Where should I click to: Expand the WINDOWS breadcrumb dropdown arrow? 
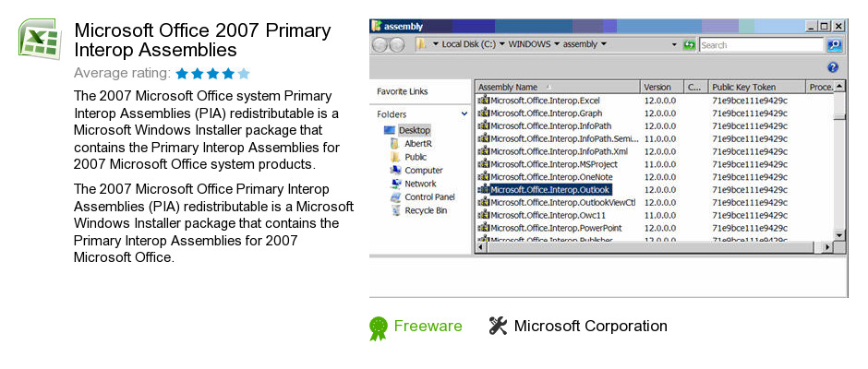pyautogui.click(x=556, y=44)
